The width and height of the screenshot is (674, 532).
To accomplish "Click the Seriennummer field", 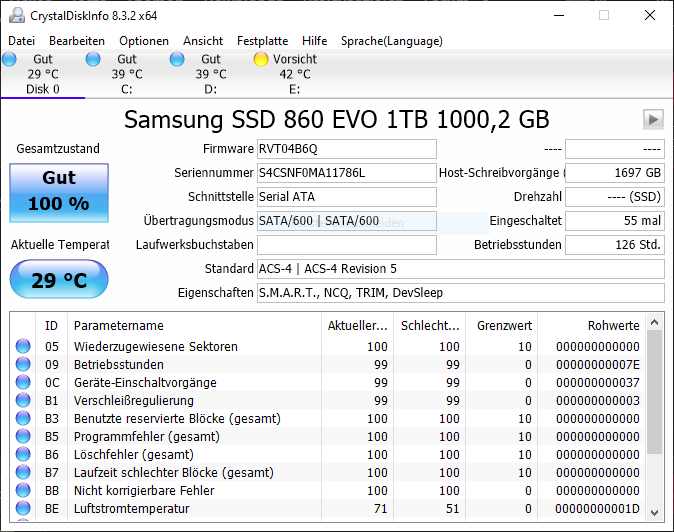I will click(347, 173).
